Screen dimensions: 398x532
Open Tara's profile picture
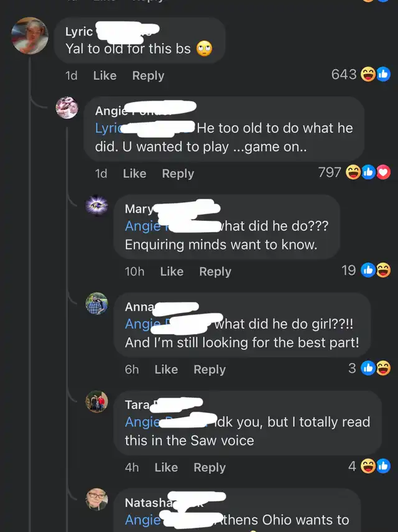pyautogui.click(x=96, y=401)
